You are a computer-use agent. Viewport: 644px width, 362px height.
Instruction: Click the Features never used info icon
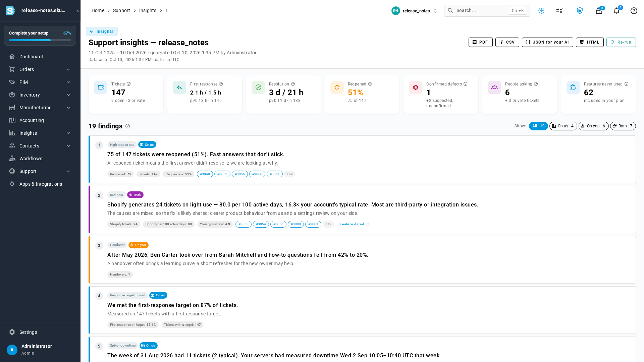[x=626, y=84]
